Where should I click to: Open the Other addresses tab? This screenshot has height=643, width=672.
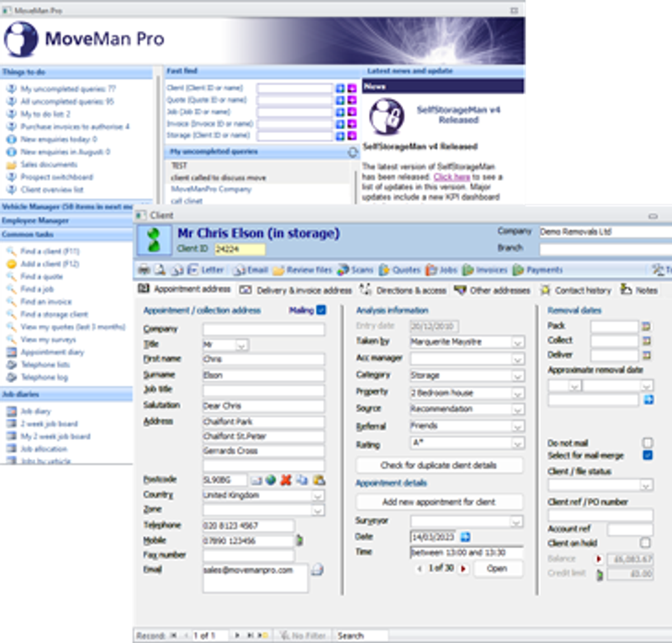492,290
